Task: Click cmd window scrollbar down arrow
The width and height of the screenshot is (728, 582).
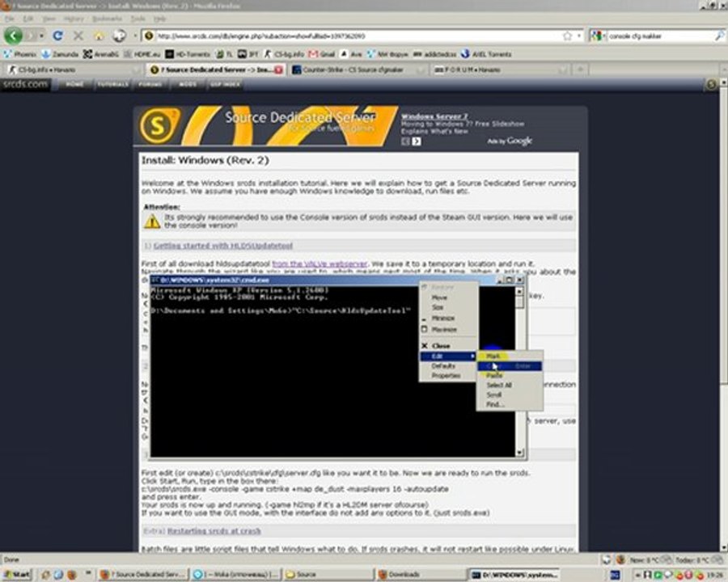Action: pos(520,453)
